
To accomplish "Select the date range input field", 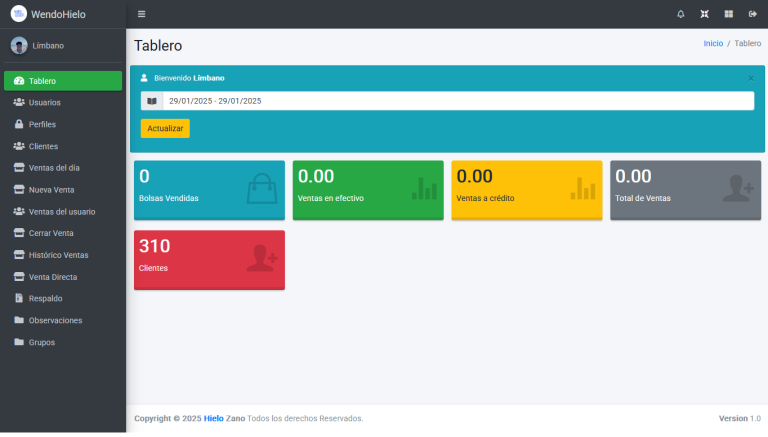I will [457, 101].
